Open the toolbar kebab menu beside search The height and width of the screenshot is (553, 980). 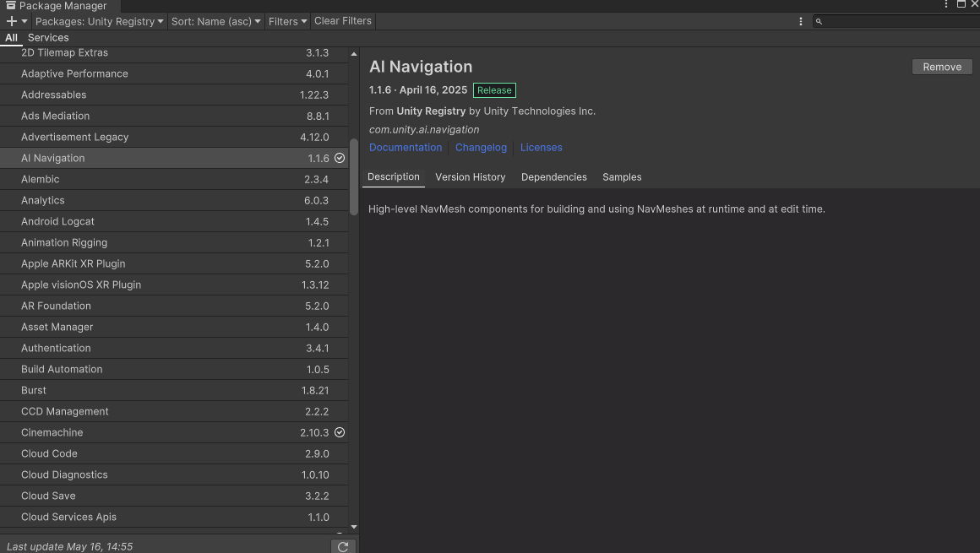click(801, 21)
